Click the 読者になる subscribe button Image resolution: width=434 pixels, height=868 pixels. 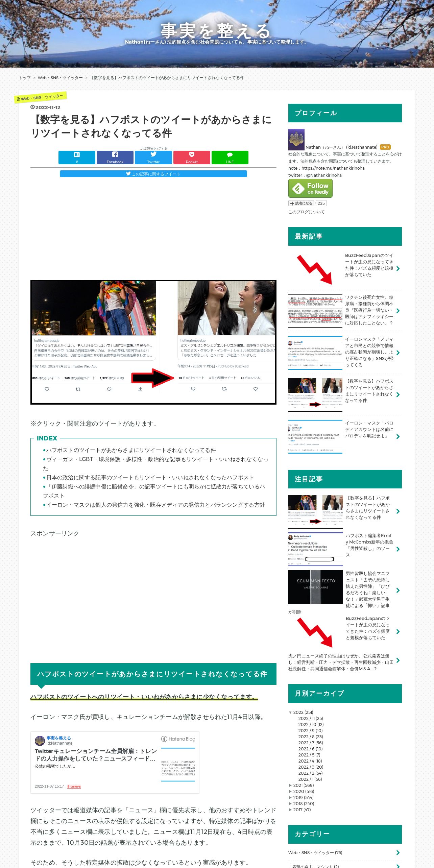pyautogui.click(x=301, y=203)
